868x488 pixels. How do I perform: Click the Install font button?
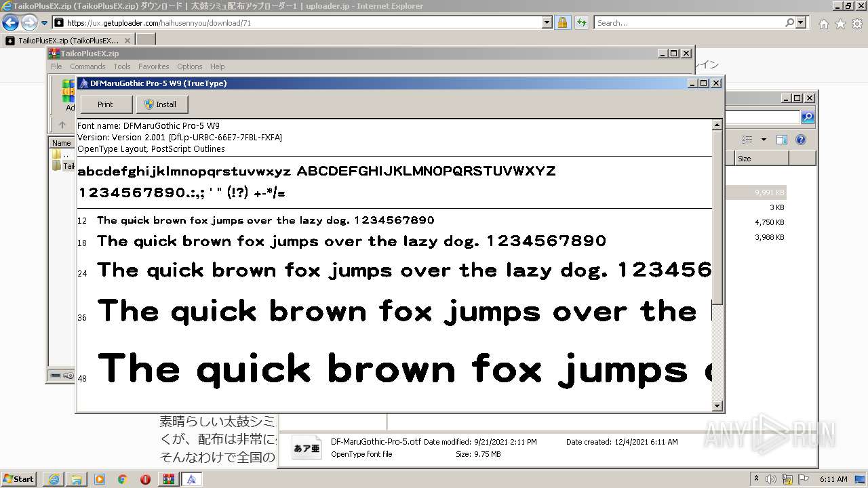pos(162,104)
